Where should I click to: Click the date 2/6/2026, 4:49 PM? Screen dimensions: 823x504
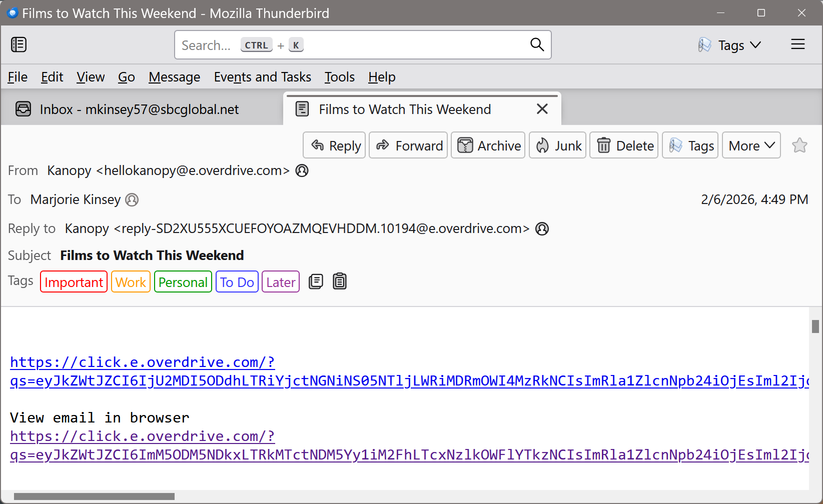754,199
